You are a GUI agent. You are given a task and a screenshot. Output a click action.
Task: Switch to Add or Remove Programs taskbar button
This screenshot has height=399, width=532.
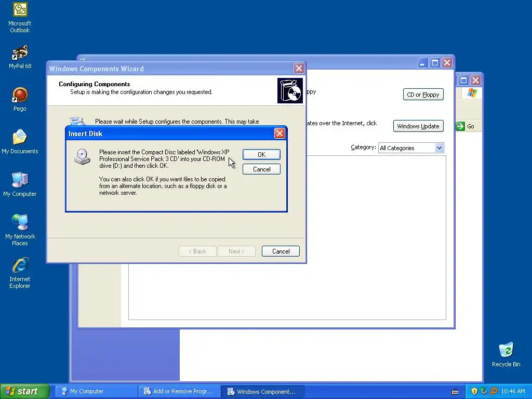pyautogui.click(x=179, y=391)
